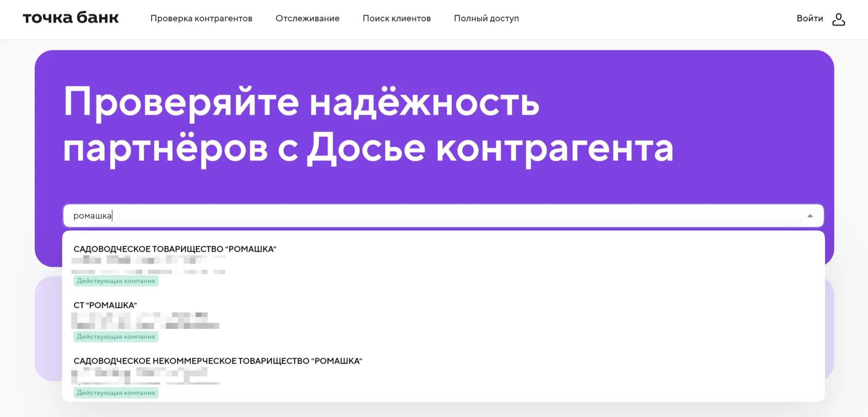Click the blurred details under the third result
The height and width of the screenshot is (417, 868).
[x=145, y=376]
